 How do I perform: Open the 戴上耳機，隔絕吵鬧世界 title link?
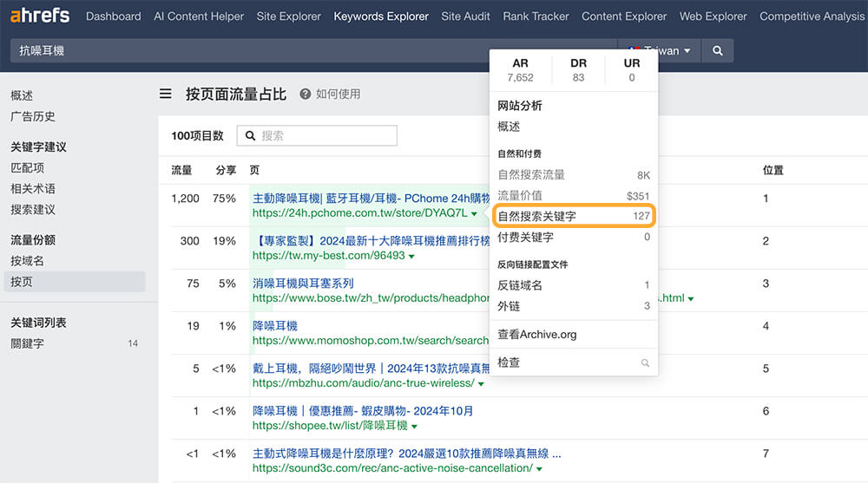[371, 369]
